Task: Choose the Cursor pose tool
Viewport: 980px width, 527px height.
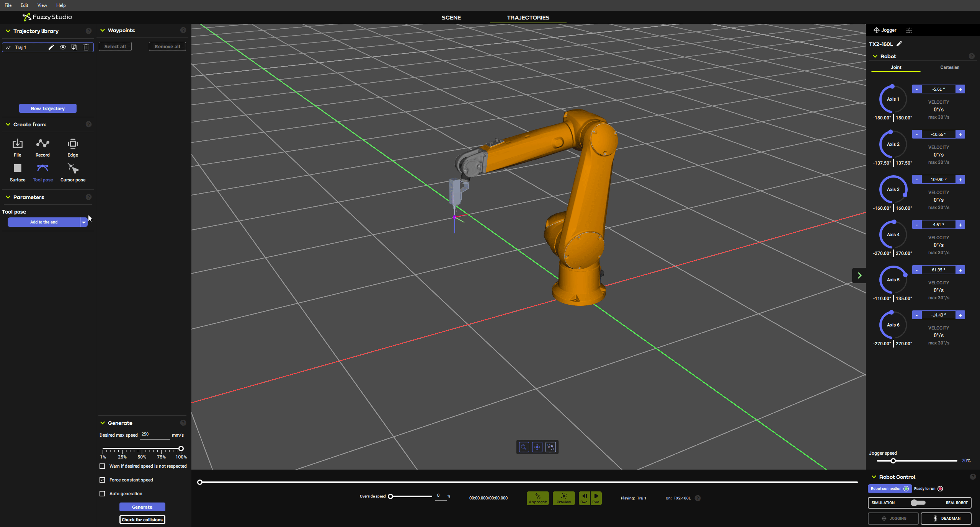Action: click(x=73, y=169)
